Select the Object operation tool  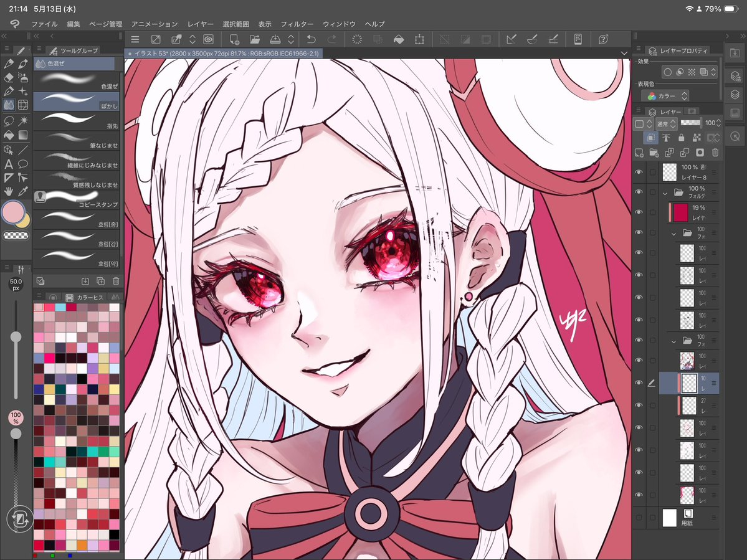click(x=9, y=150)
